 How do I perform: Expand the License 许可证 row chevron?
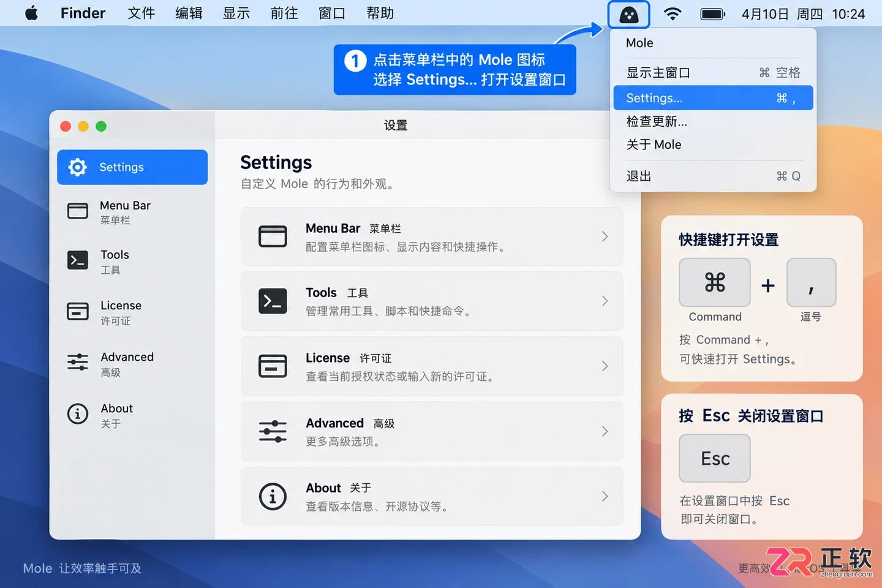coord(605,366)
